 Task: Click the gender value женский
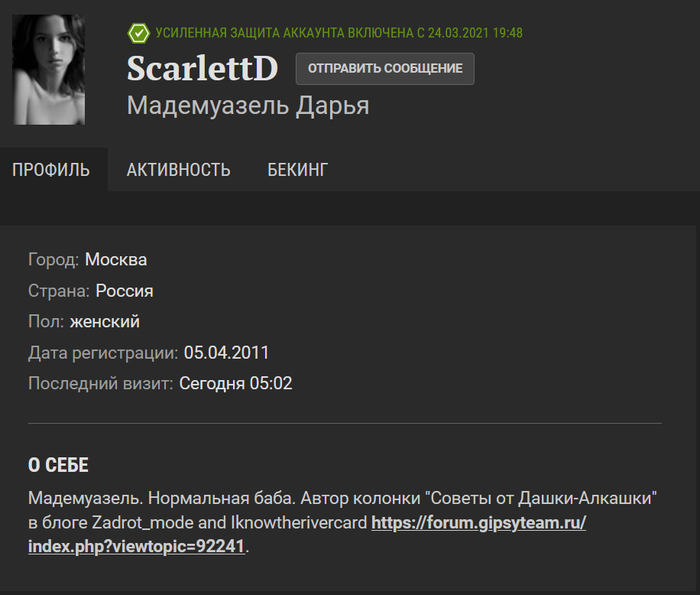[105, 321]
